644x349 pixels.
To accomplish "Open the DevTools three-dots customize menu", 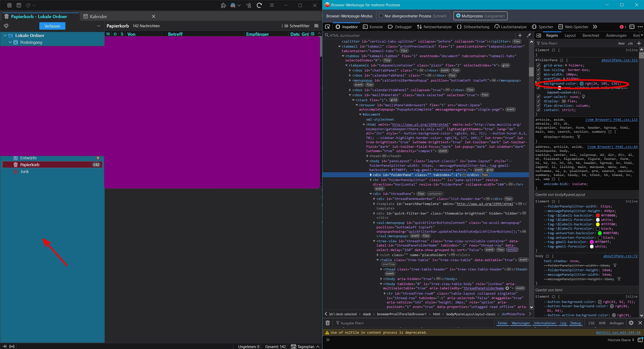I will [x=640, y=27].
